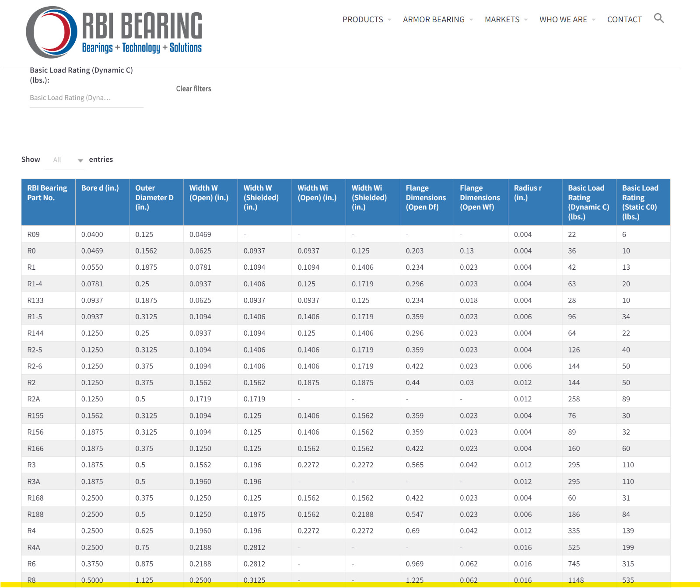The width and height of the screenshot is (700, 588).
Task: Sort by Basic Load Rating (Static C0) column
Action: coord(643,202)
